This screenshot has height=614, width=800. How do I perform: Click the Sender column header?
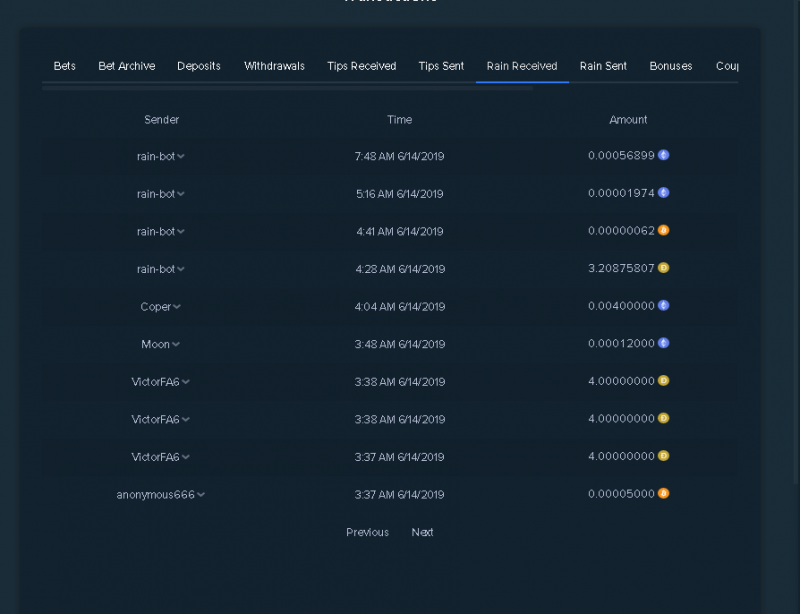pyautogui.click(x=161, y=120)
